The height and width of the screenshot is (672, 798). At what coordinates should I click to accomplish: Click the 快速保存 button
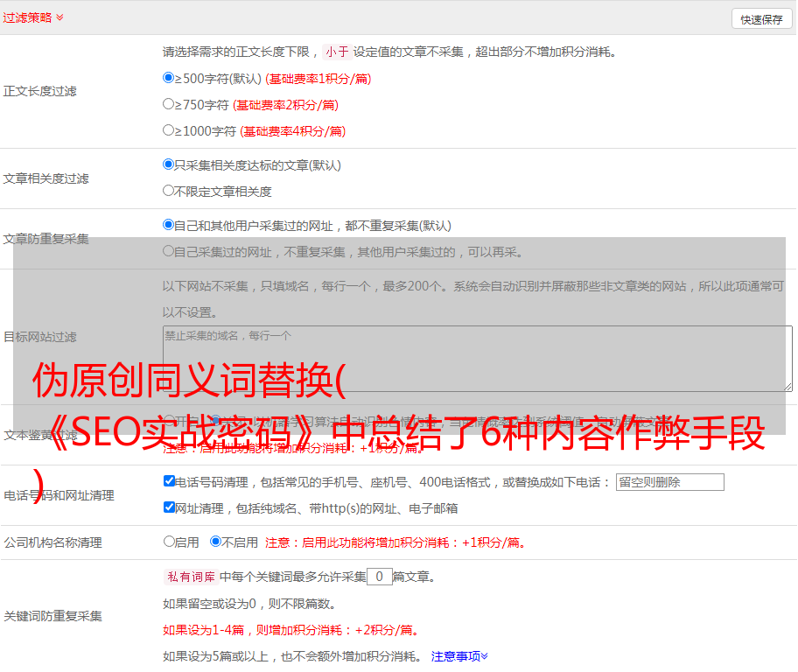(761, 19)
